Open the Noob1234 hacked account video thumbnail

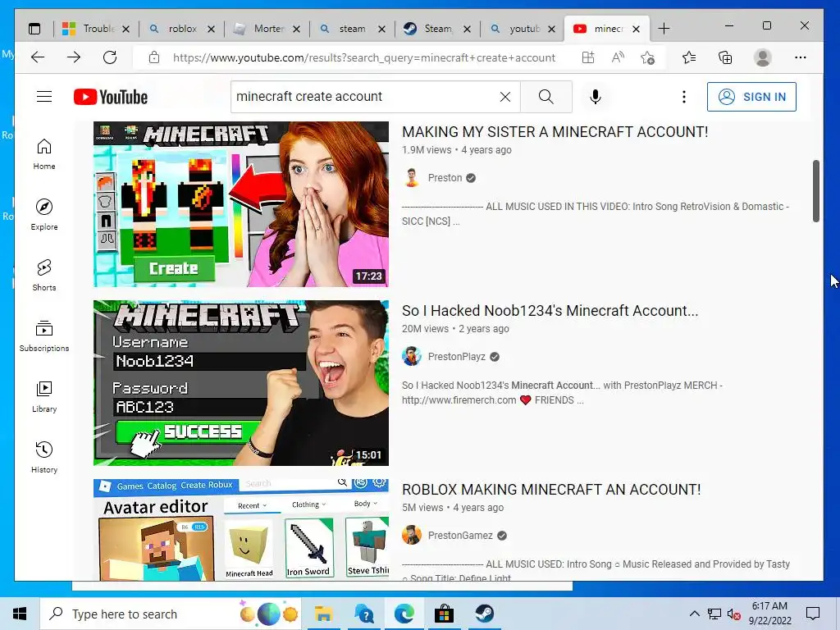click(241, 383)
